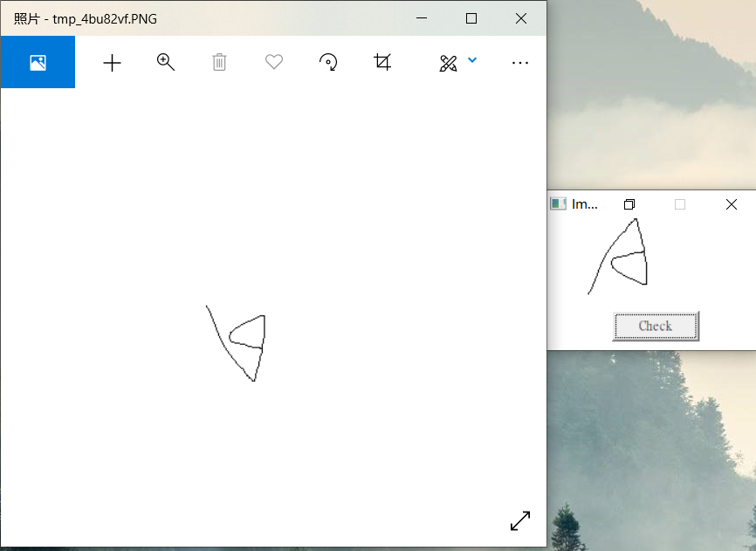Minimize the Photos window
This screenshot has height=551, width=756.
[x=422, y=18]
